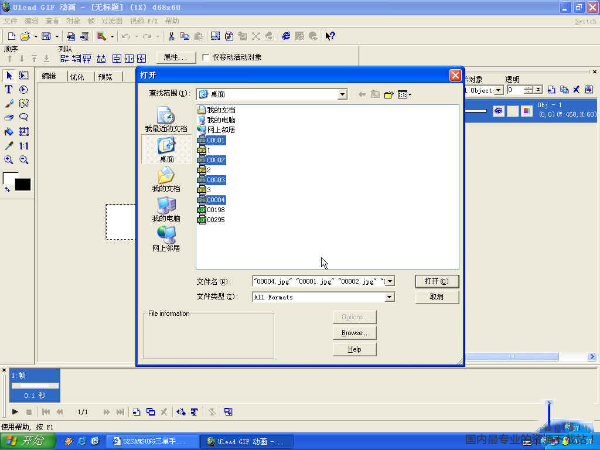Screen dimensions: 600x450
Task: Expand the file type All Formats dropdown
Action: click(x=389, y=297)
